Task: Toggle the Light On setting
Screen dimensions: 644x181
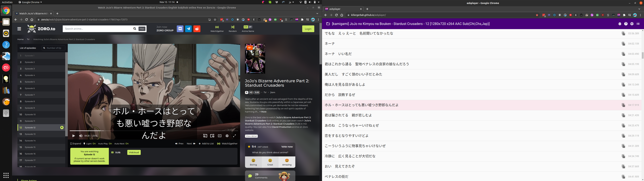Action: 90,143
